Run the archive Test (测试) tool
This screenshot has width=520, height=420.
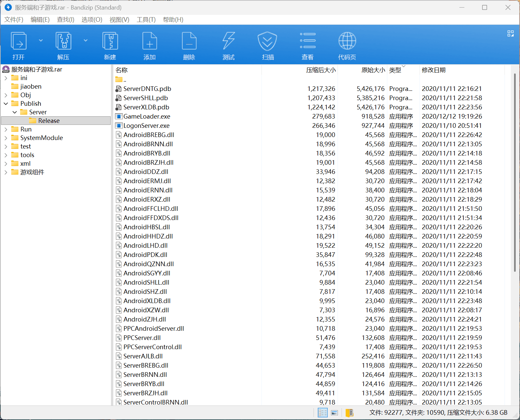(x=229, y=41)
